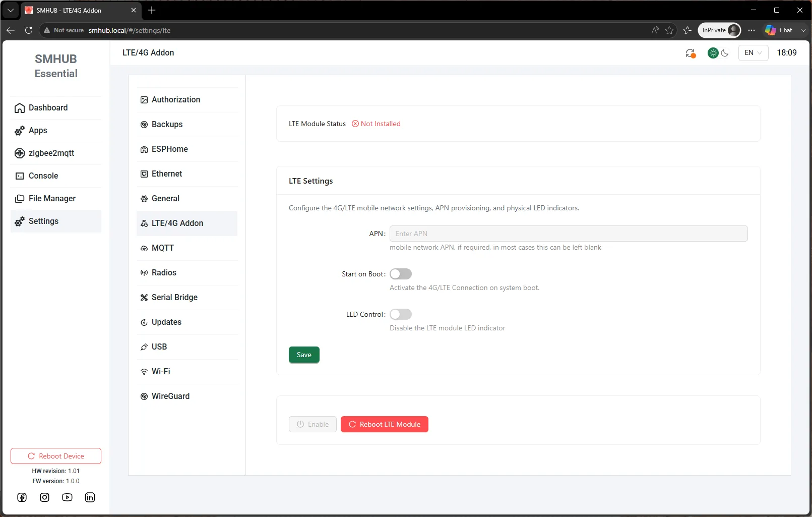The height and width of the screenshot is (517, 812).
Task: Click the Not Installed status text
Action: (381, 124)
